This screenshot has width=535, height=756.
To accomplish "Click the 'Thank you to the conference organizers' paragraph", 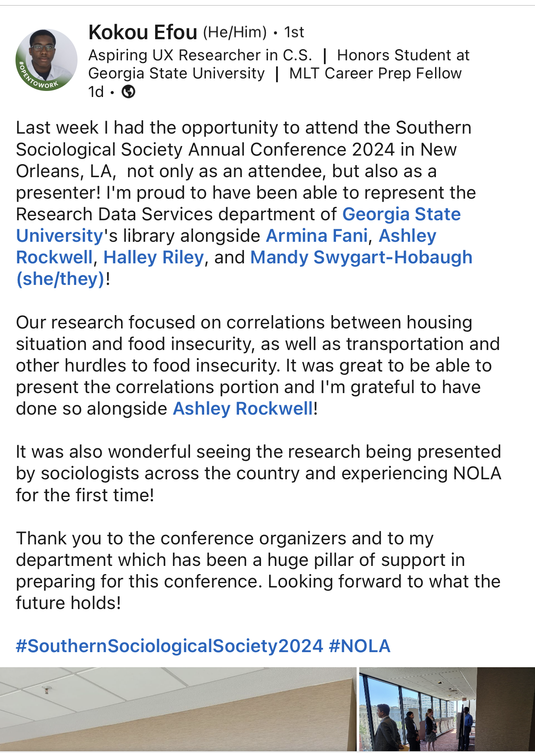I will pyautogui.click(x=258, y=571).
